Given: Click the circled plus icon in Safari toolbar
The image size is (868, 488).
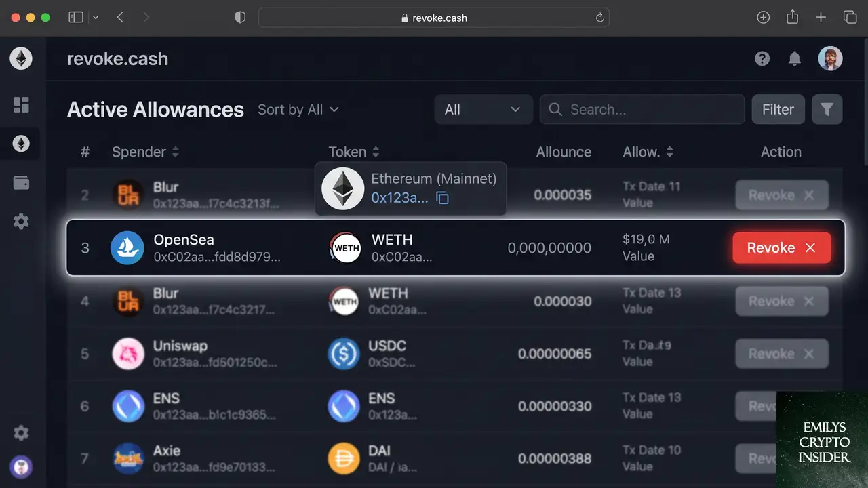Looking at the screenshot, I should click(x=764, y=18).
